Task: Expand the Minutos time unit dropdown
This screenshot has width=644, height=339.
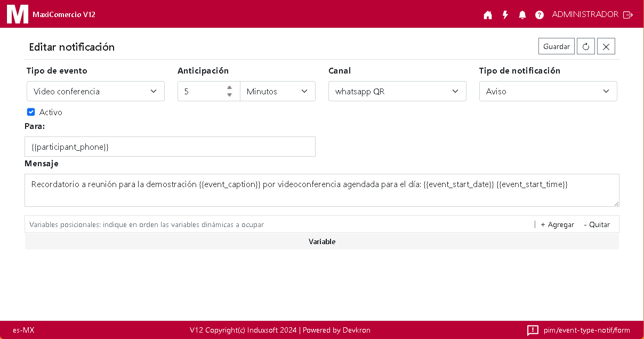Action: click(x=277, y=91)
